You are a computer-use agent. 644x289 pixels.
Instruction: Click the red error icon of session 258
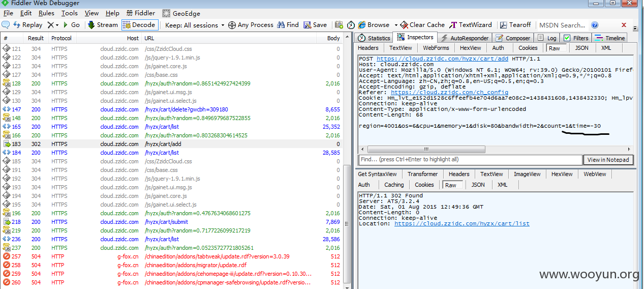tap(6, 265)
